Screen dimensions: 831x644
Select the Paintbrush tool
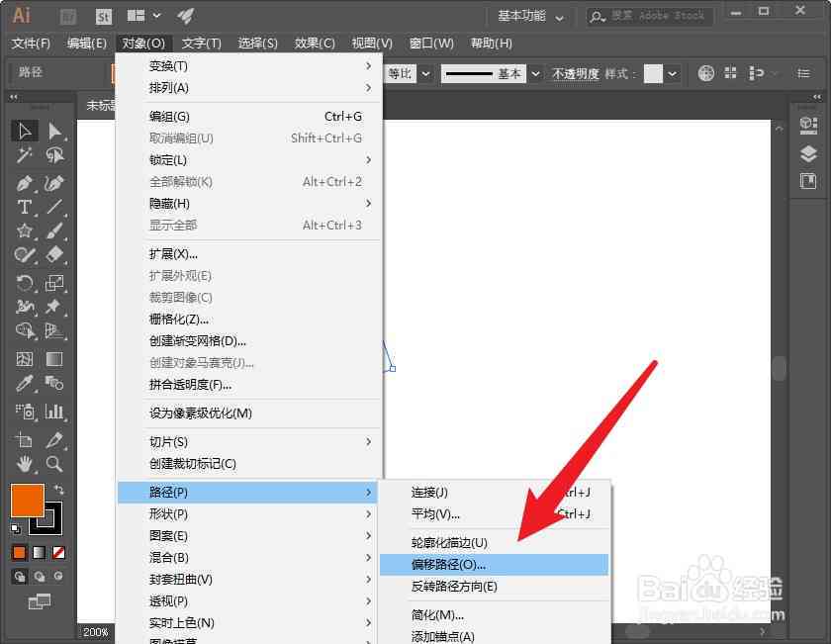point(54,230)
